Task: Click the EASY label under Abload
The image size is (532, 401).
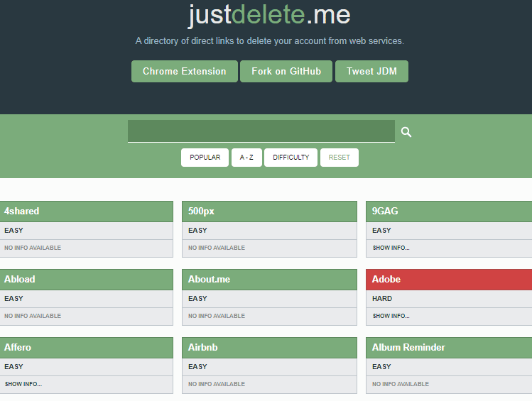Action: (x=13, y=299)
